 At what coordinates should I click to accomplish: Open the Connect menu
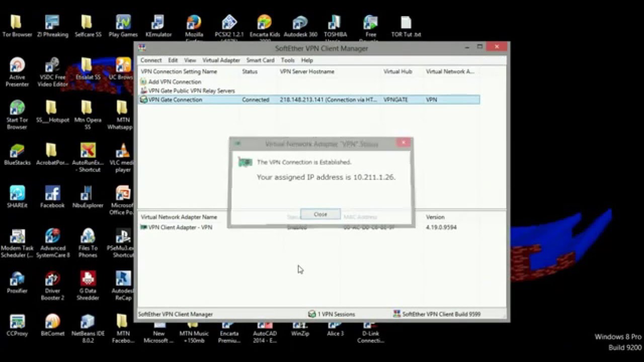click(151, 60)
